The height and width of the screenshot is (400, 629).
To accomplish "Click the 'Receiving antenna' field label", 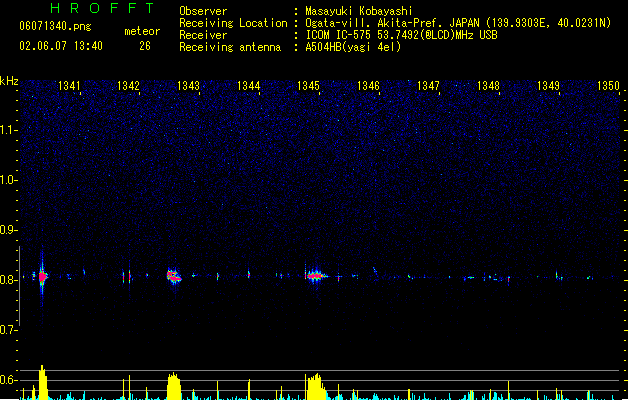I will coord(230,47).
